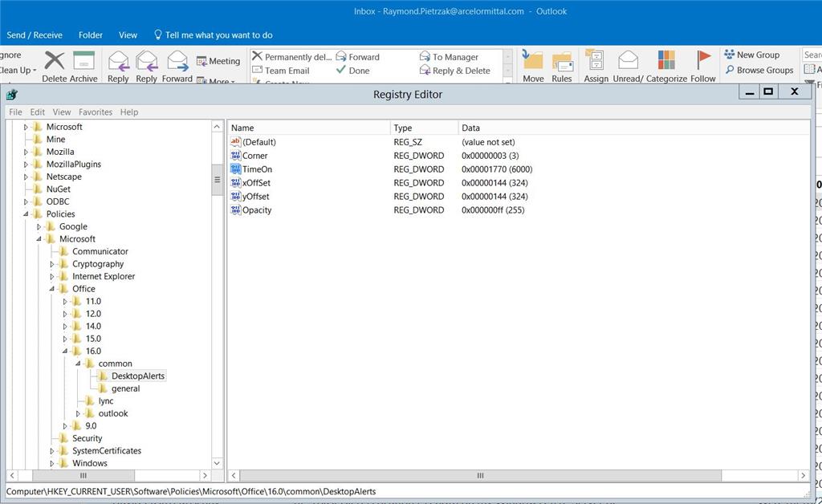Screen dimensions: 822x504
Task: Click the Move folder icon in Outlook
Action: (533, 61)
